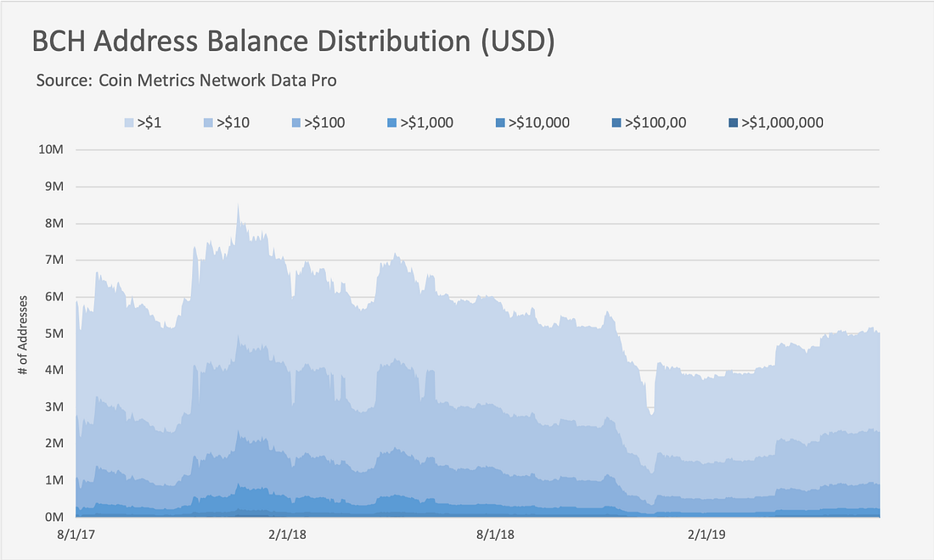Select the >$1,000,000 legend label
Viewport: 934px width, 560px height.
tap(782, 123)
